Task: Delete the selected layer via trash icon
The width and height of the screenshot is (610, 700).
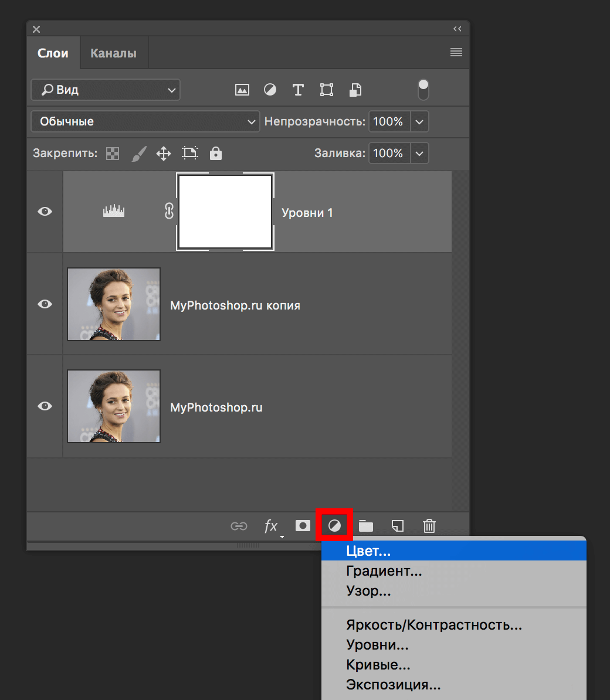Action: pyautogui.click(x=429, y=526)
